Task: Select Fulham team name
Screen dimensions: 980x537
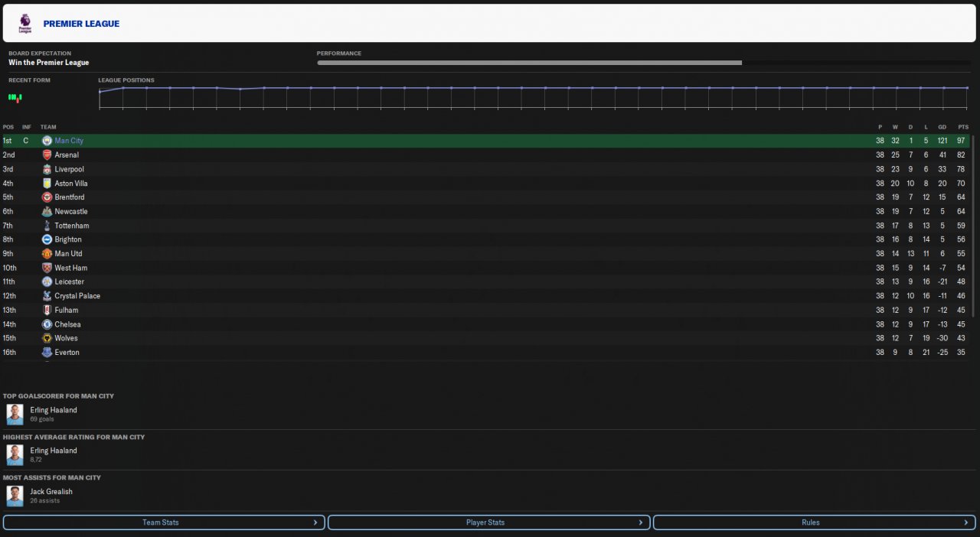Action: pyautogui.click(x=67, y=310)
